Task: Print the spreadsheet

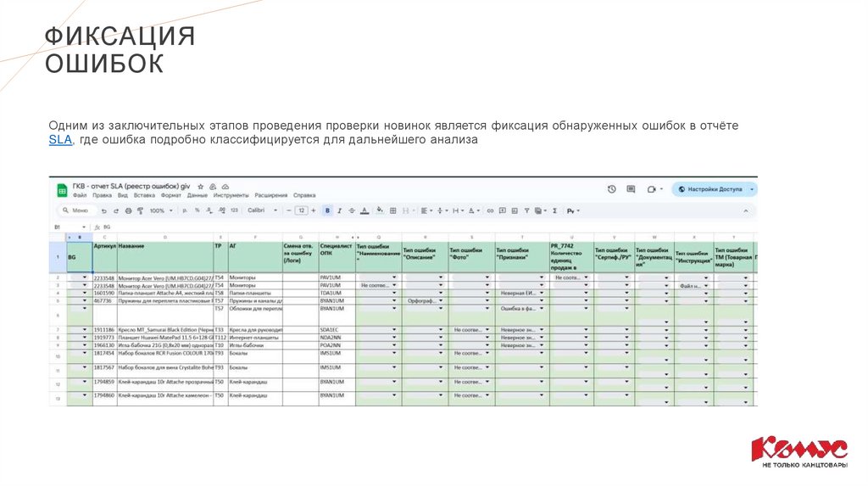Action: click(128, 210)
